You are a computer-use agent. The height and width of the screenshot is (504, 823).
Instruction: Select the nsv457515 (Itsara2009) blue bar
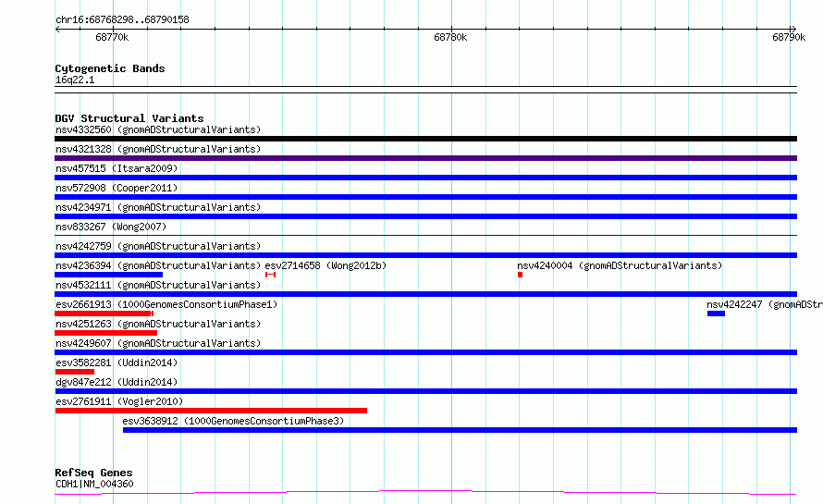[x=425, y=178]
